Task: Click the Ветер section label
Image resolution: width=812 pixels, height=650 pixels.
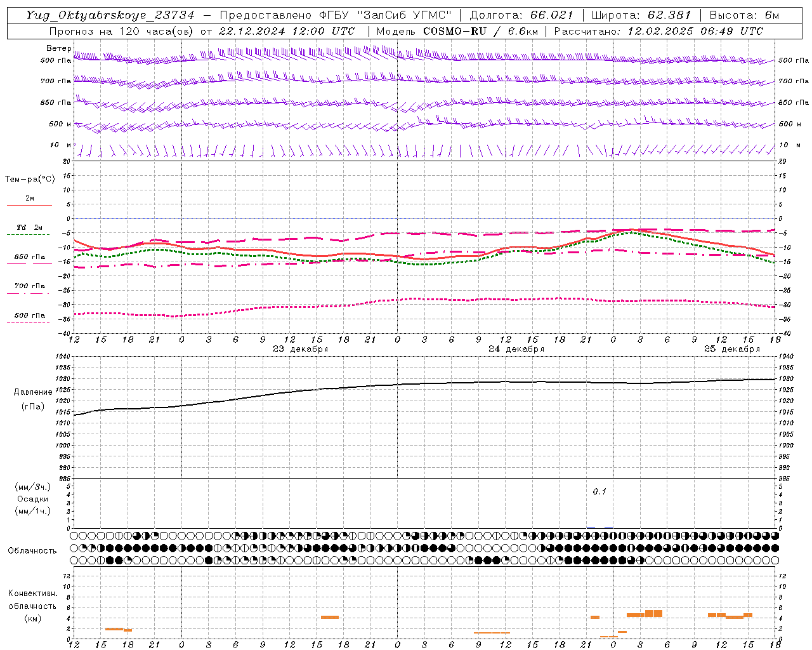Action: [59, 48]
